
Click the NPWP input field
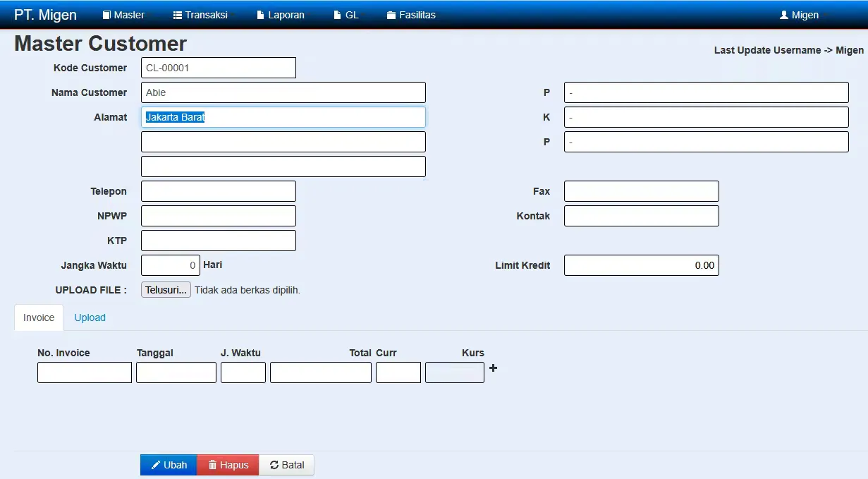219,216
